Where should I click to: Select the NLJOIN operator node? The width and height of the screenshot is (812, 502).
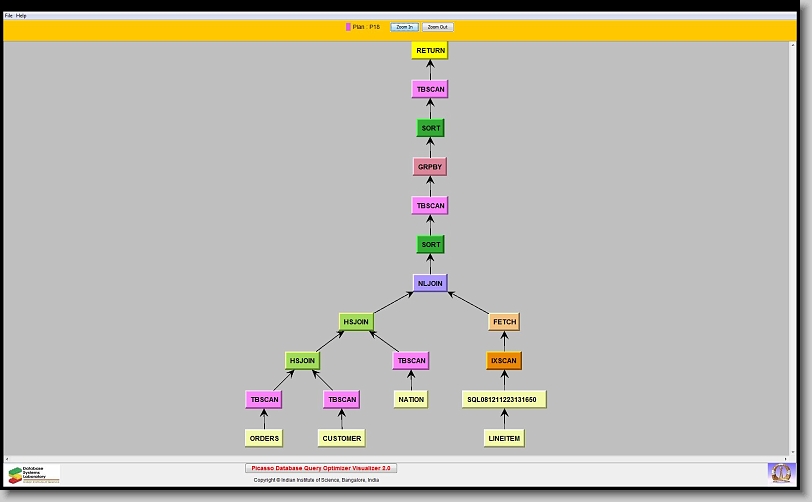point(430,283)
